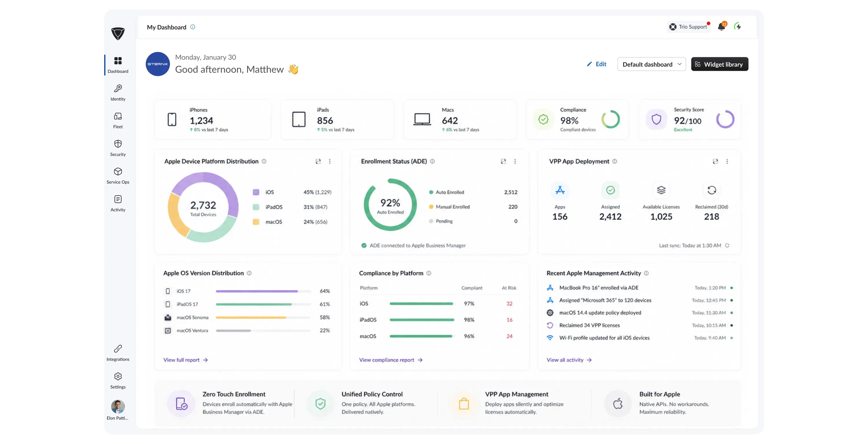Open the Widget library
This screenshot has height=444, width=868.
(x=719, y=64)
